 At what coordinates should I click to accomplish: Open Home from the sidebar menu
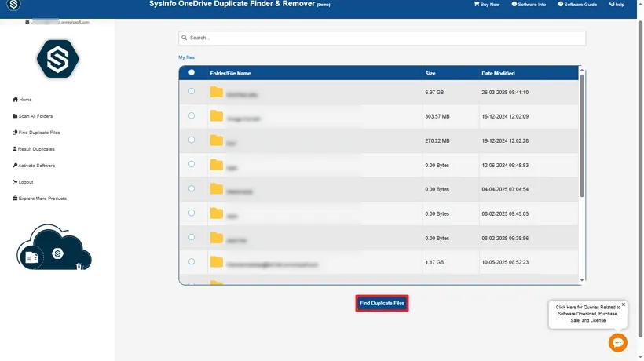point(23,100)
